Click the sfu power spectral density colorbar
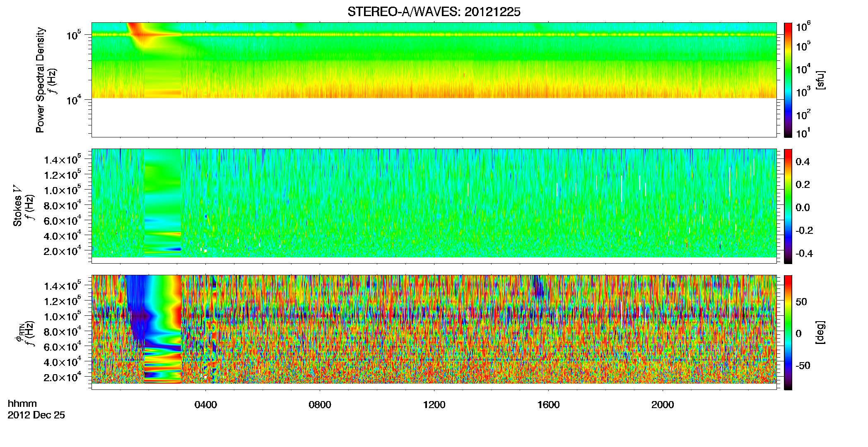The width and height of the screenshot is (868, 447). [x=788, y=80]
